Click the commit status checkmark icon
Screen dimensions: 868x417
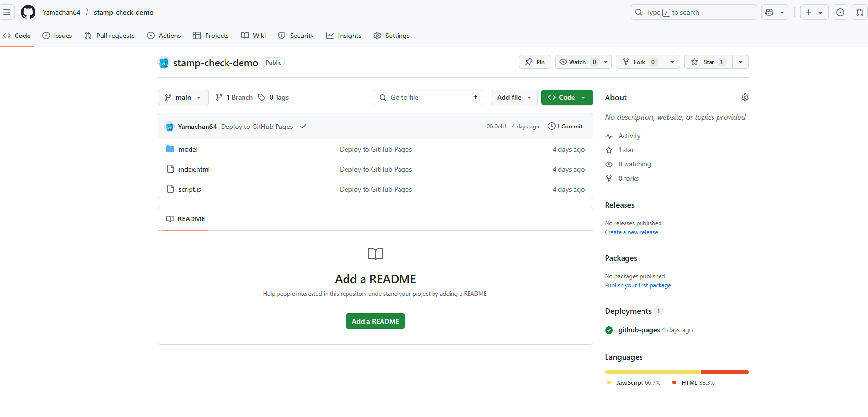(303, 127)
